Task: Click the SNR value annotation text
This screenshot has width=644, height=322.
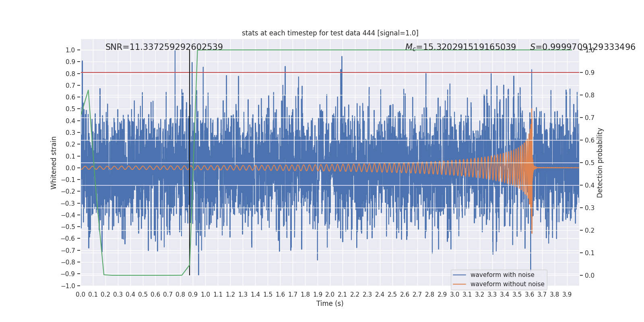Action: tap(164, 47)
